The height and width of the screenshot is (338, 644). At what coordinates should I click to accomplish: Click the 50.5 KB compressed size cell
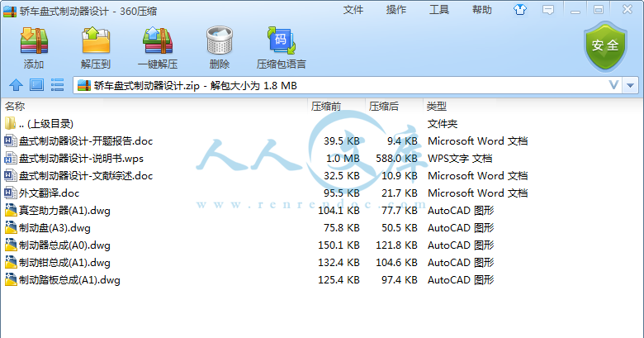pos(400,228)
